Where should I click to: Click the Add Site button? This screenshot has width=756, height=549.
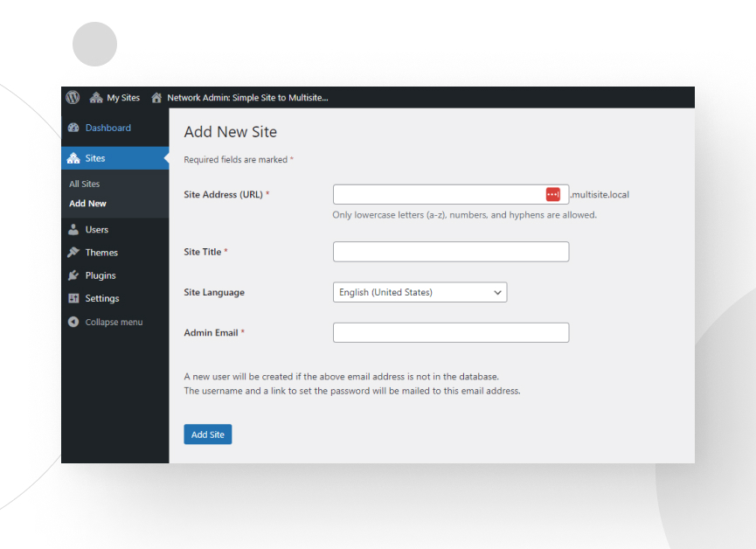(x=208, y=434)
